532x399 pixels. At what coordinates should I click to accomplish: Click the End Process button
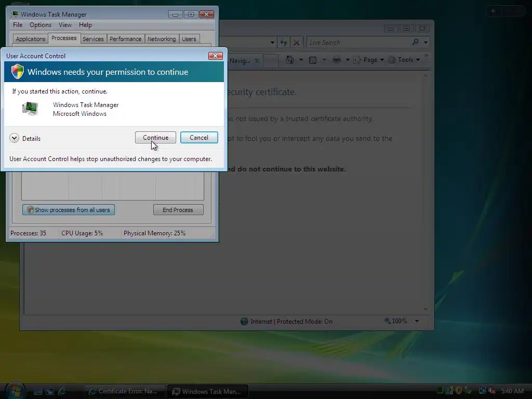click(178, 210)
